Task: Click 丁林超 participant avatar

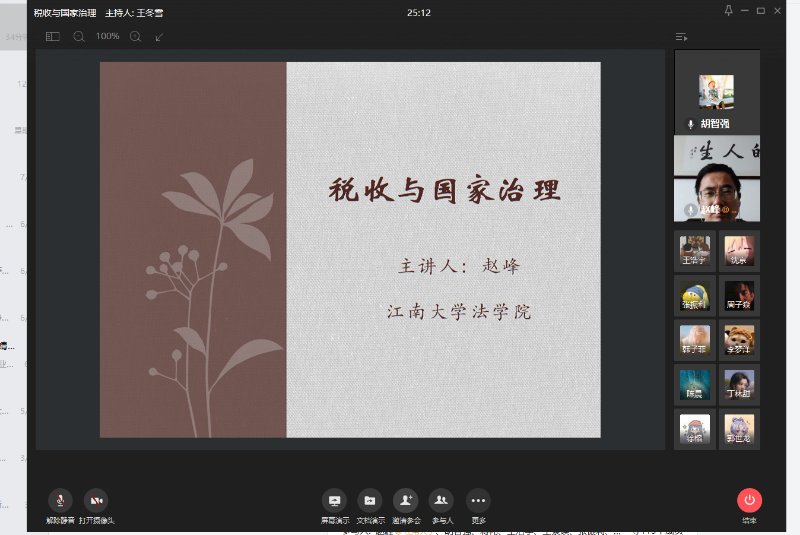Action: tap(739, 384)
